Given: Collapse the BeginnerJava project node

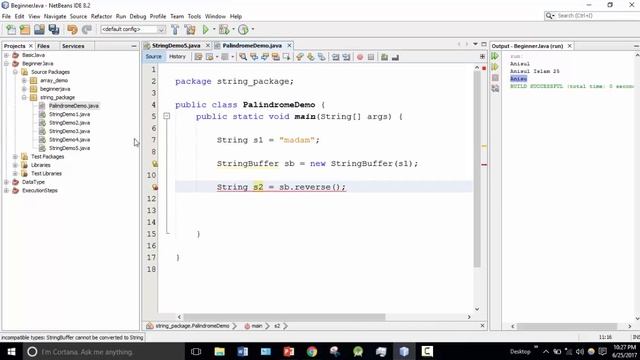Looking at the screenshot, I should [x=7, y=64].
